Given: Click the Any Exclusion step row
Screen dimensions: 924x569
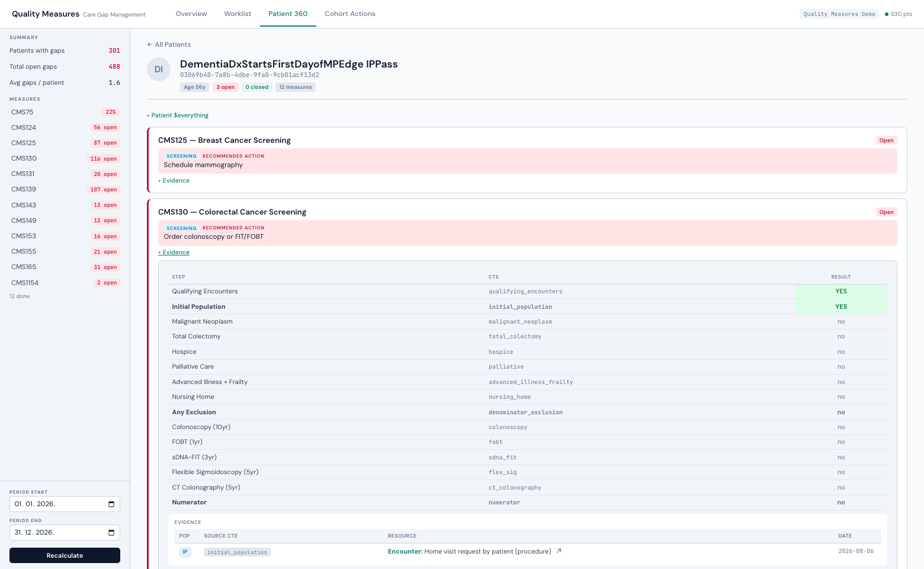Looking at the screenshot, I should pos(528,412).
